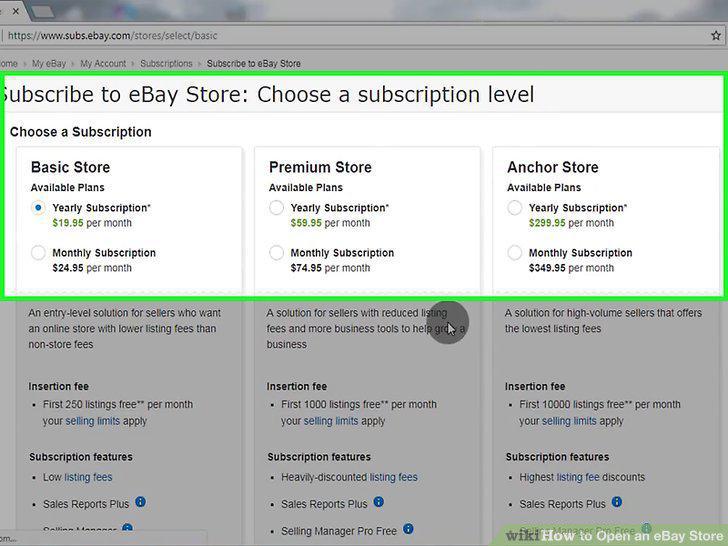Click the $19.95 per month price
Viewport: 728px width, 546px height.
coord(92,223)
